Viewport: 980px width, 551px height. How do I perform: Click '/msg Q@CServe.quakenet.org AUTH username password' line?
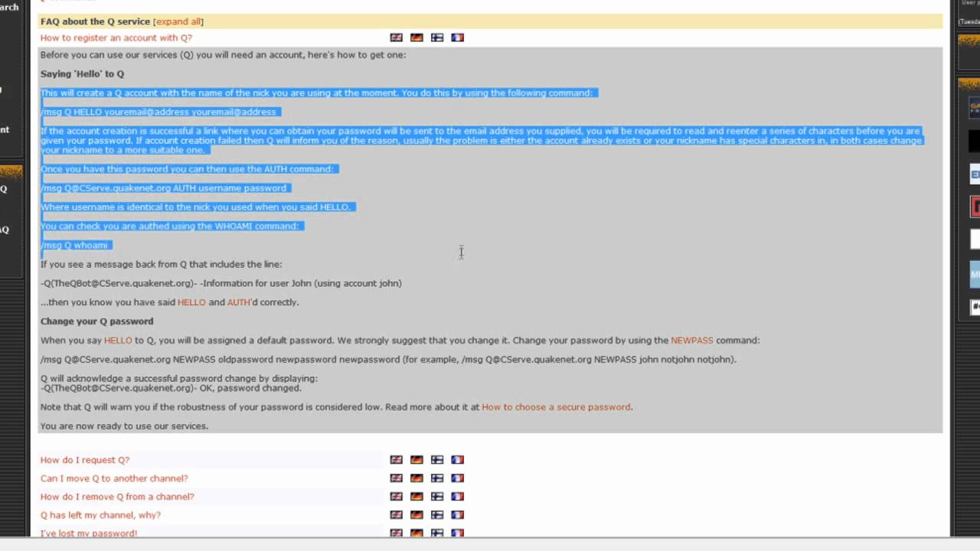pyautogui.click(x=164, y=188)
